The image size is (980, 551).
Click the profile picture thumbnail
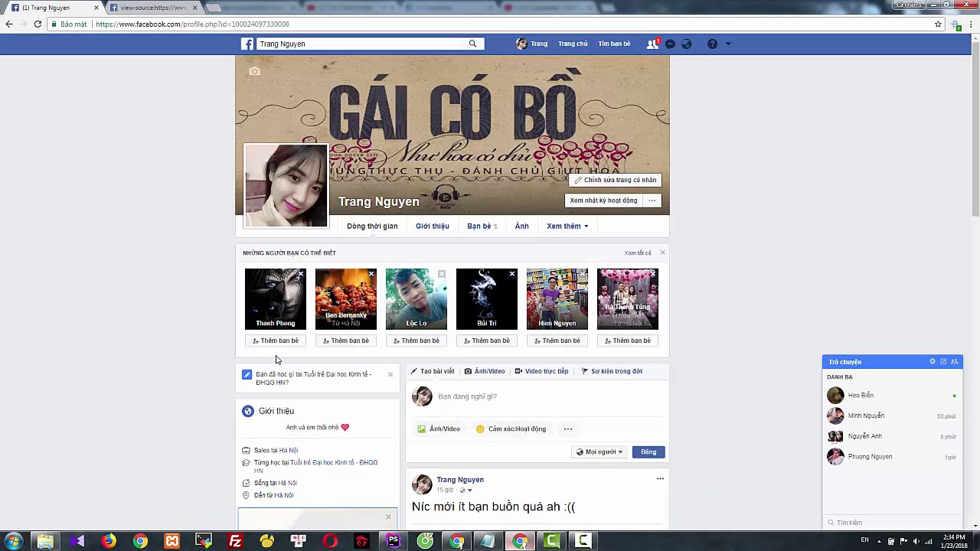286,185
